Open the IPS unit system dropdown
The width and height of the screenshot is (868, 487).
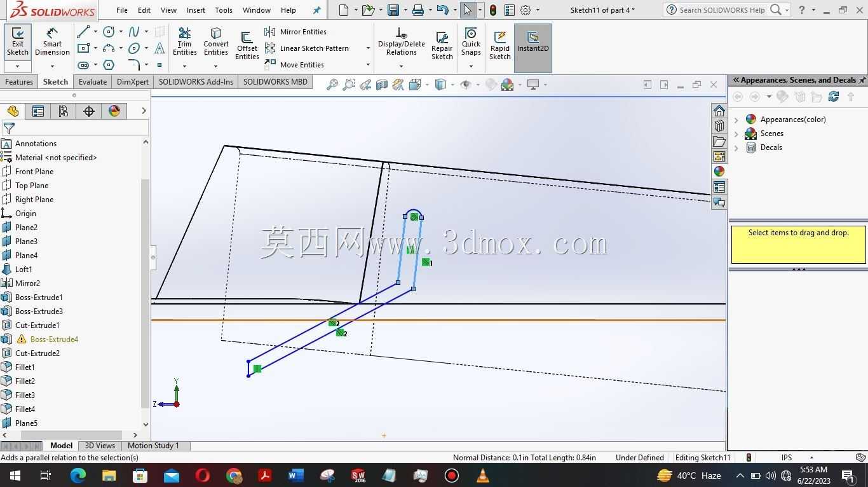pyautogui.click(x=811, y=458)
